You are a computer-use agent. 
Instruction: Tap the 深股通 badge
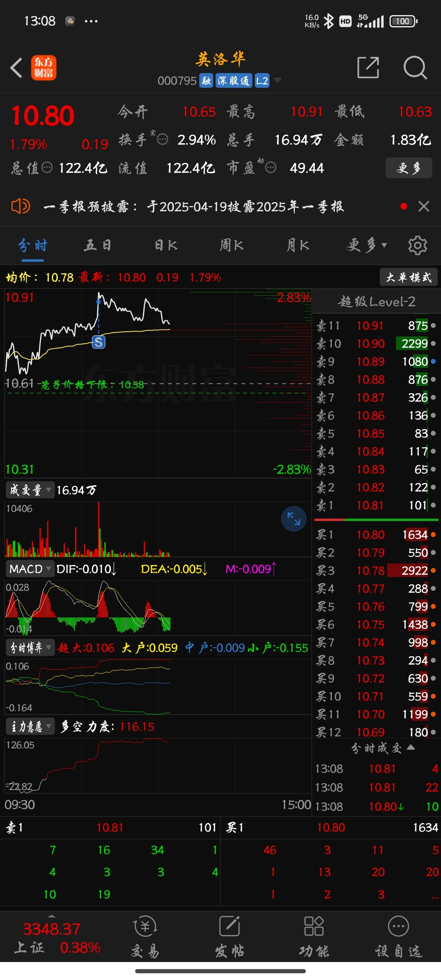[234, 81]
